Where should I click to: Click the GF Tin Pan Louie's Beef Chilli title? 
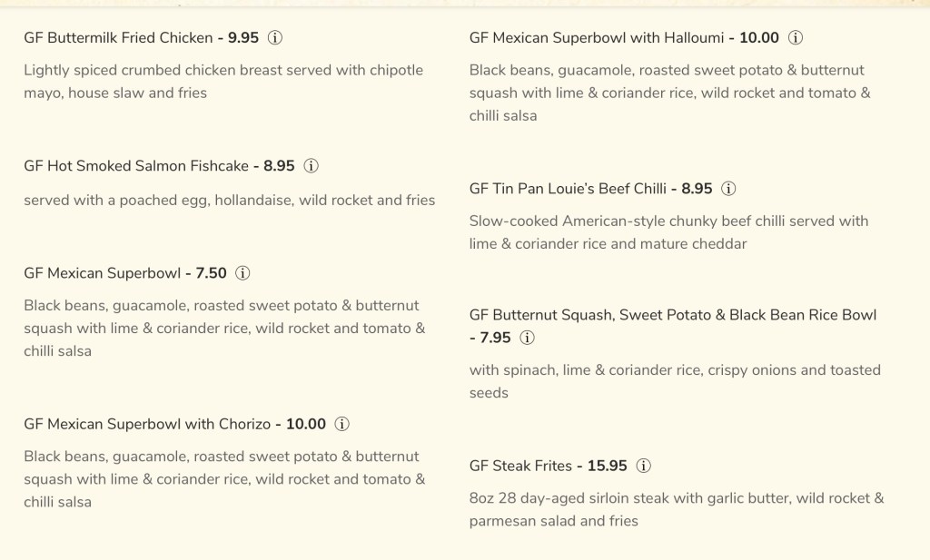(568, 189)
